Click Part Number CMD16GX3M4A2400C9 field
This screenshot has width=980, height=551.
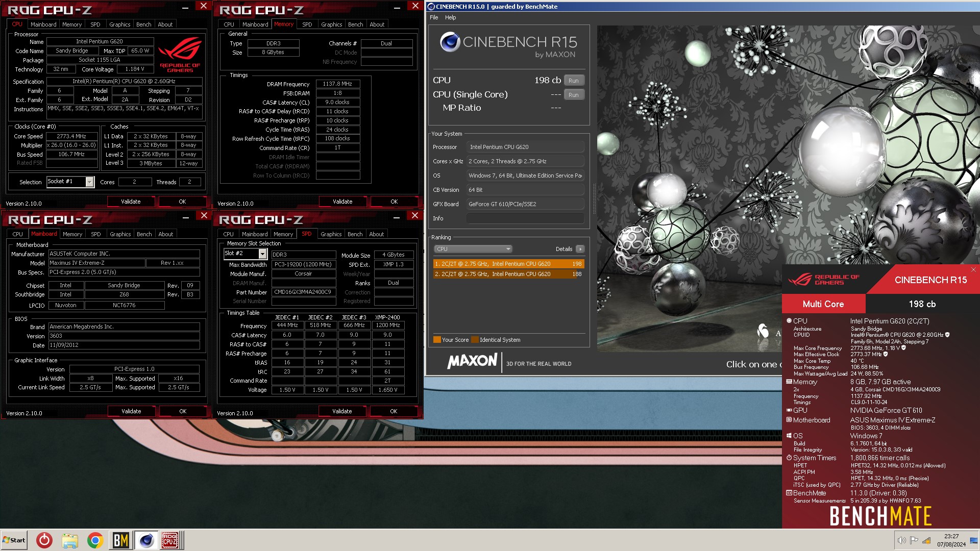coord(303,292)
